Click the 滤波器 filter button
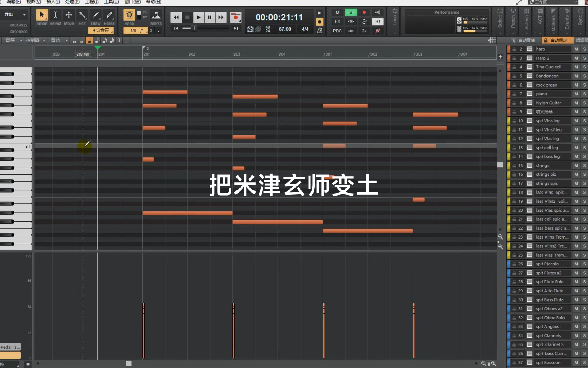The image size is (588, 368). [581, 40]
